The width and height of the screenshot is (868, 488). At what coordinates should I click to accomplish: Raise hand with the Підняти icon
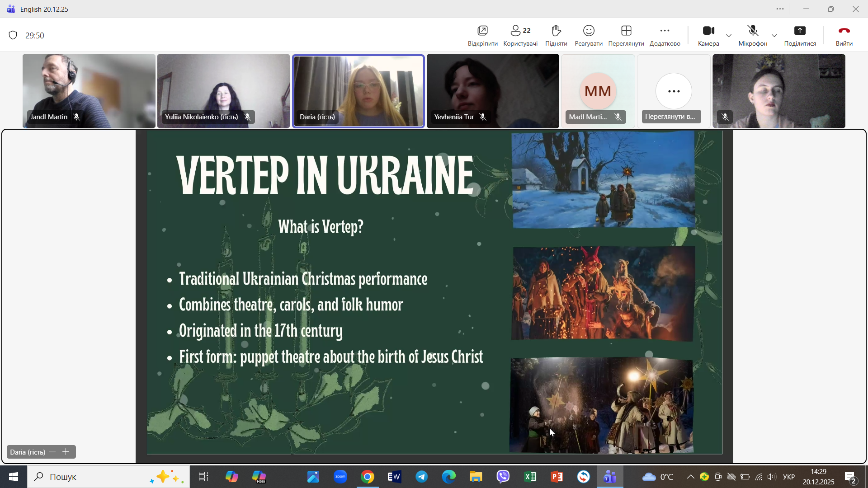tap(556, 35)
